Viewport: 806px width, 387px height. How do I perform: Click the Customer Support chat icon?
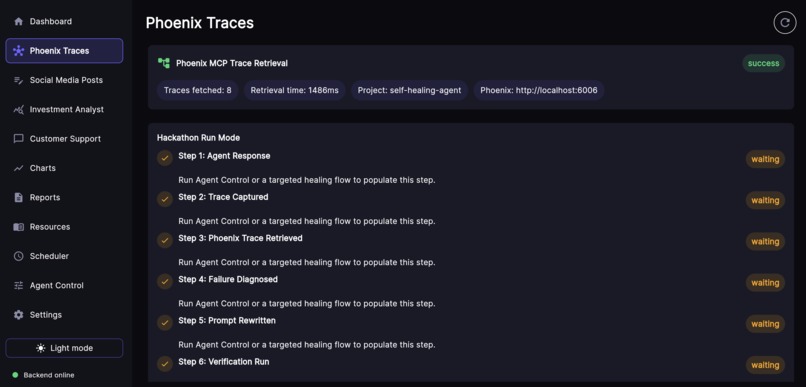point(19,139)
